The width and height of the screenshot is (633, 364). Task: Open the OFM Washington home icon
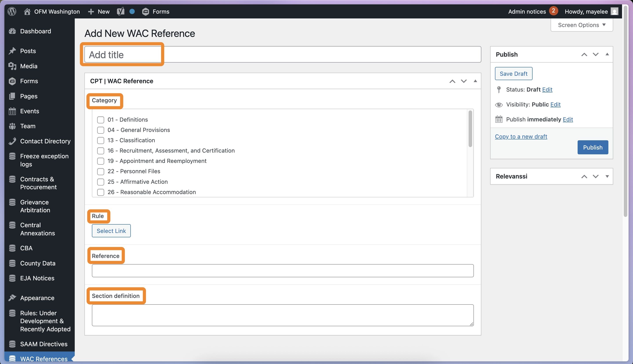[27, 11]
